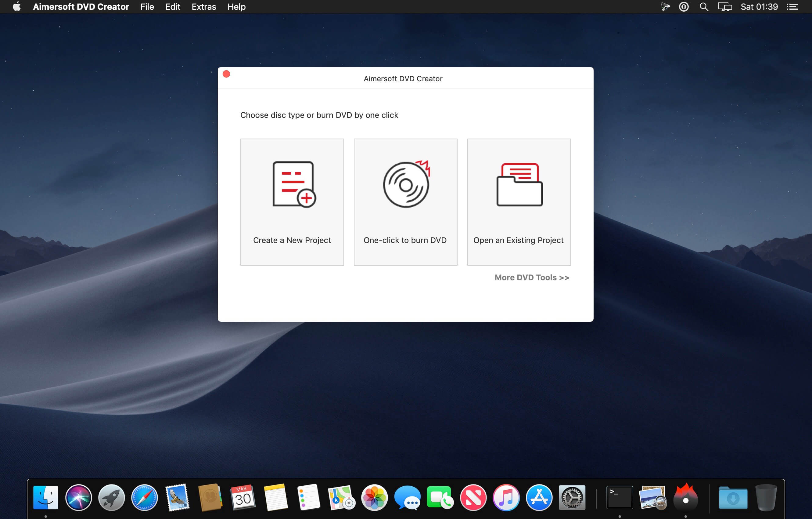Screen dimensions: 812x519
Task: Click the Create a New Project icon
Action: [x=294, y=184]
